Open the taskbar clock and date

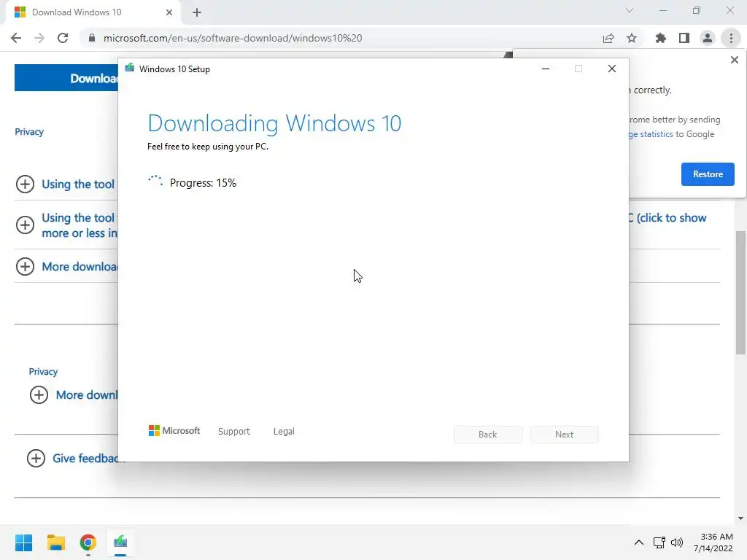click(x=713, y=542)
